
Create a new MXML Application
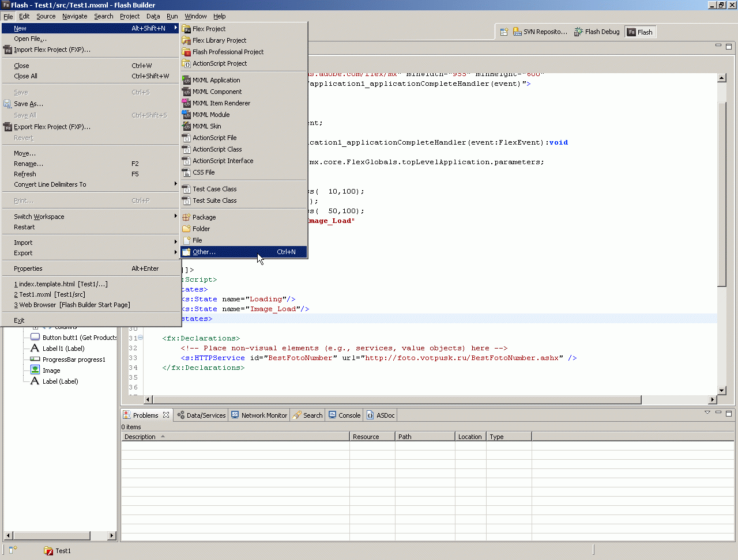tap(244, 80)
